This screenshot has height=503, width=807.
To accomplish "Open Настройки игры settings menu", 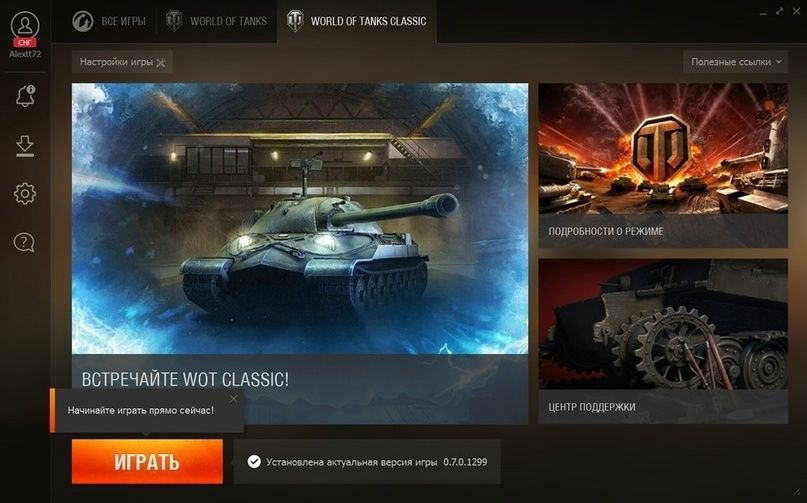I will (x=122, y=62).
